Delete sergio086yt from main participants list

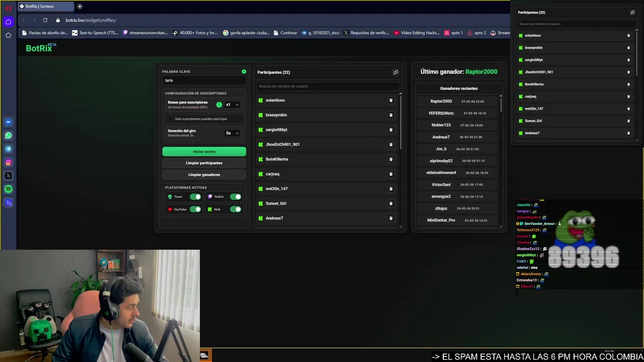(391, 130)
